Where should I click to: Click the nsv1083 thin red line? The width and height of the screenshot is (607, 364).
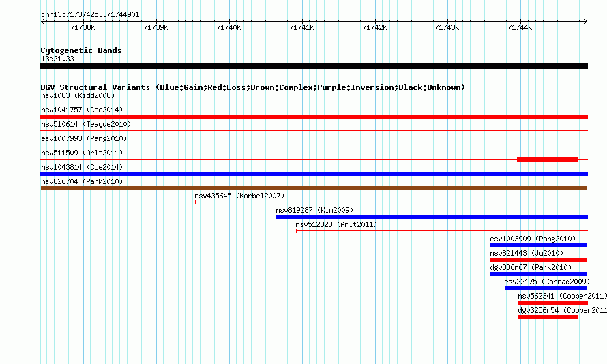(314, 102)
